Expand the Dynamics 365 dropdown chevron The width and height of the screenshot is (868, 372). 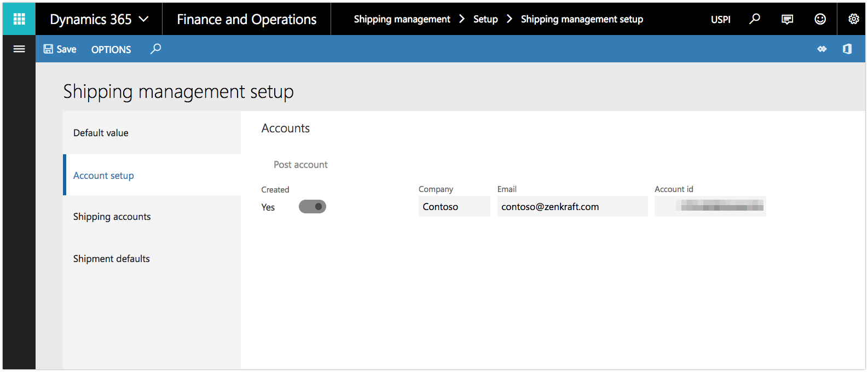[x=144, y=19]
